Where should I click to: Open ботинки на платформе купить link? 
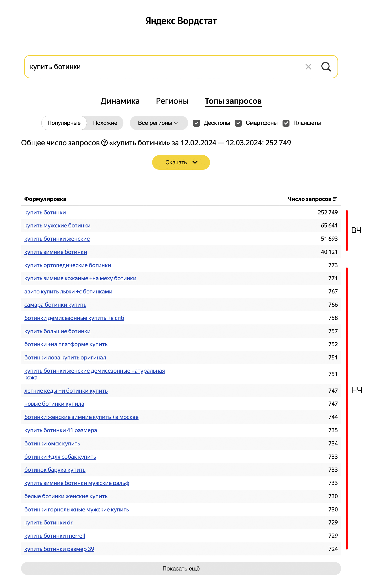point(66,344)
